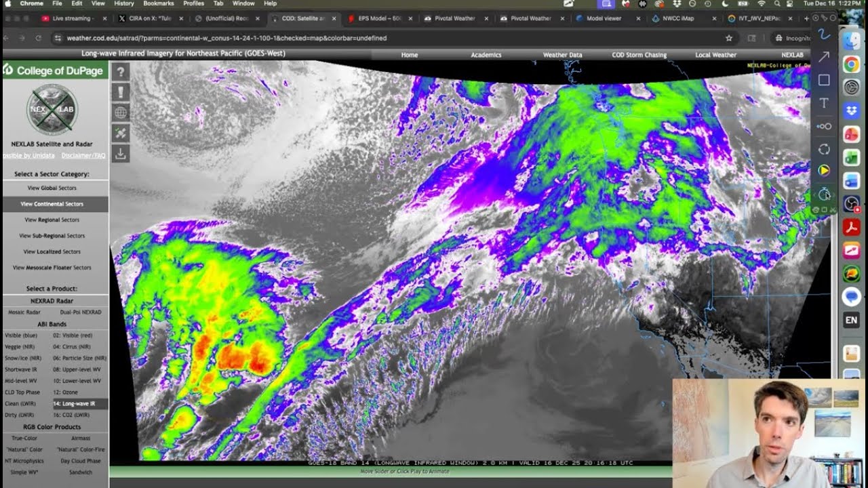Open Microsoft Excel from the Dock
This screenshot has width=868, height=488.
[852, 157]
